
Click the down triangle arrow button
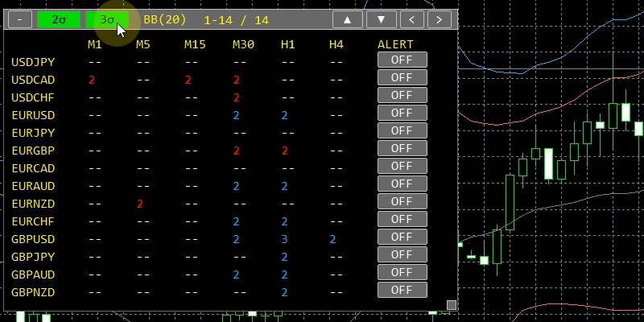[381, 19]
